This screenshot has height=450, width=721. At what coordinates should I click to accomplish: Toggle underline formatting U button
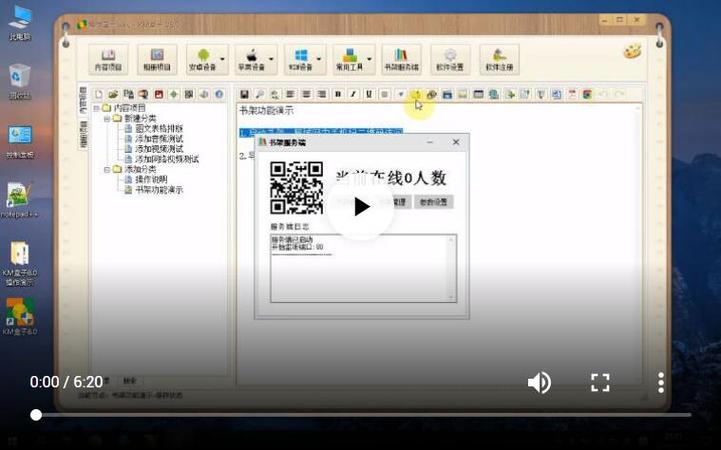pos(369,94)
